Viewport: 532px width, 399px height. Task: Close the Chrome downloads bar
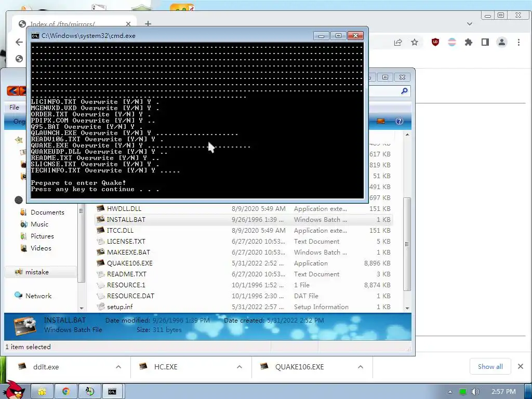(x=521, y=366)
